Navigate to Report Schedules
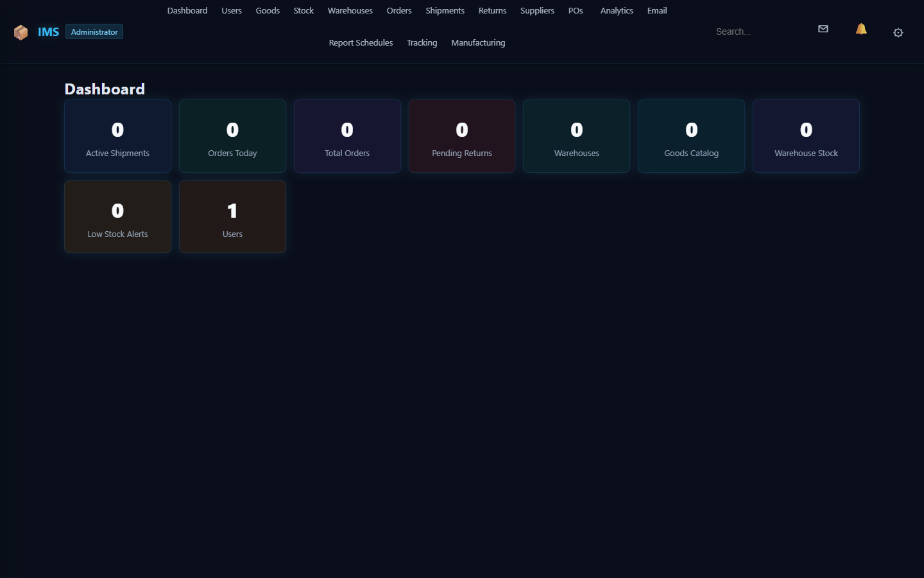This screenshot has height=578, width=924. point(361,42)
